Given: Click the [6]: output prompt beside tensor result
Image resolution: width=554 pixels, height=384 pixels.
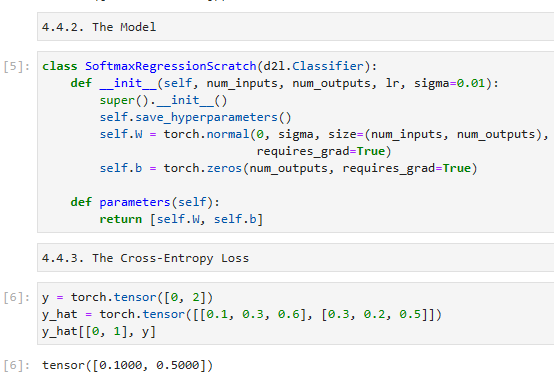Looking at the screenshot, I should tap(17, 365).
